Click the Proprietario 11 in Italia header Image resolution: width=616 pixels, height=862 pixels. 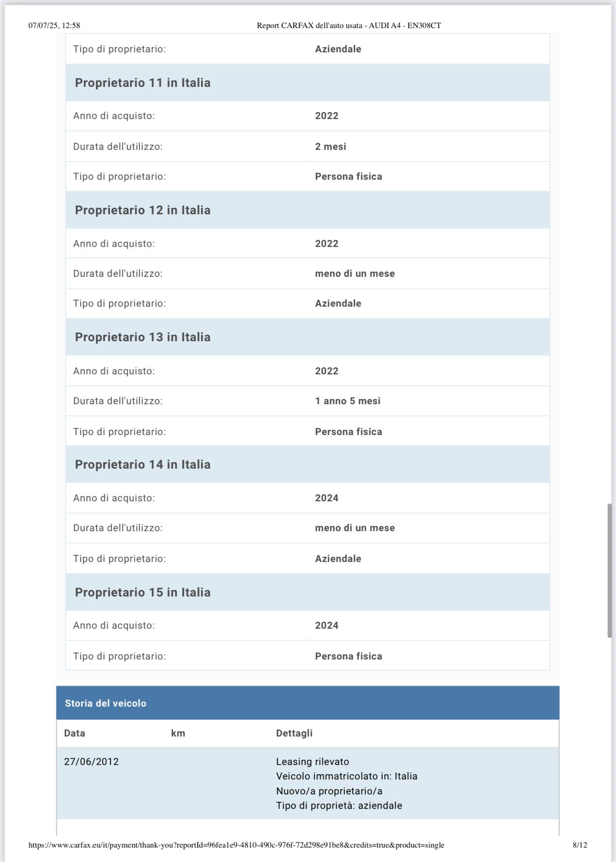(143, 83)
